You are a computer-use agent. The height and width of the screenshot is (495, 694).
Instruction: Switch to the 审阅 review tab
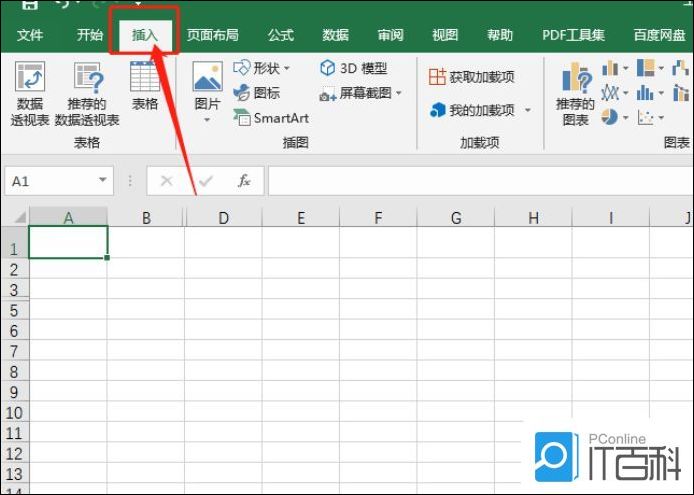coord(390,35)
